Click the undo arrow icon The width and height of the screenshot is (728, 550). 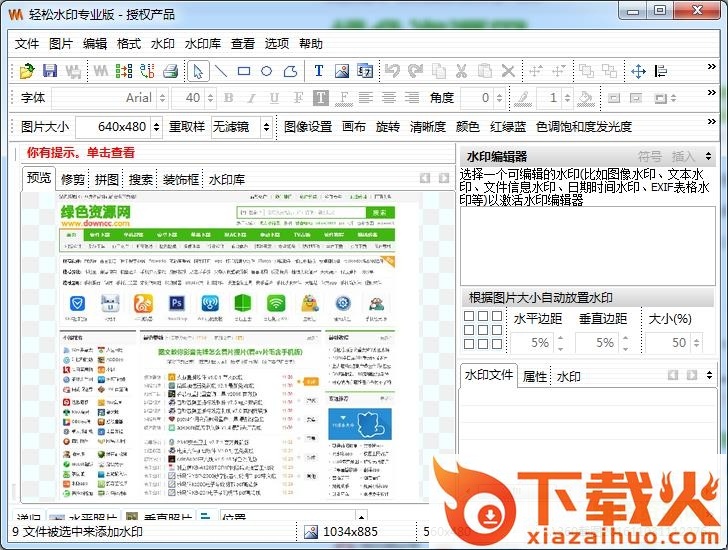point(392,71)
